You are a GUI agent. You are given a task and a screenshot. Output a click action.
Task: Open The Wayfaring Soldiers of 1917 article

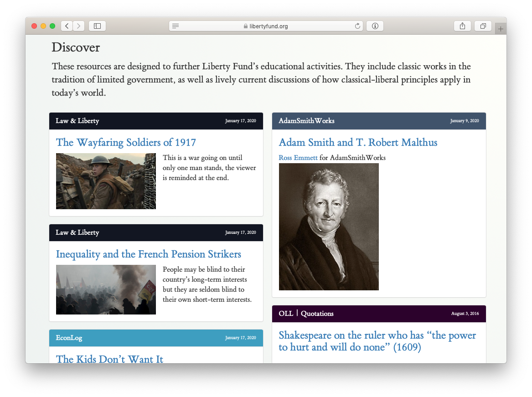click(x=126, y=143)
